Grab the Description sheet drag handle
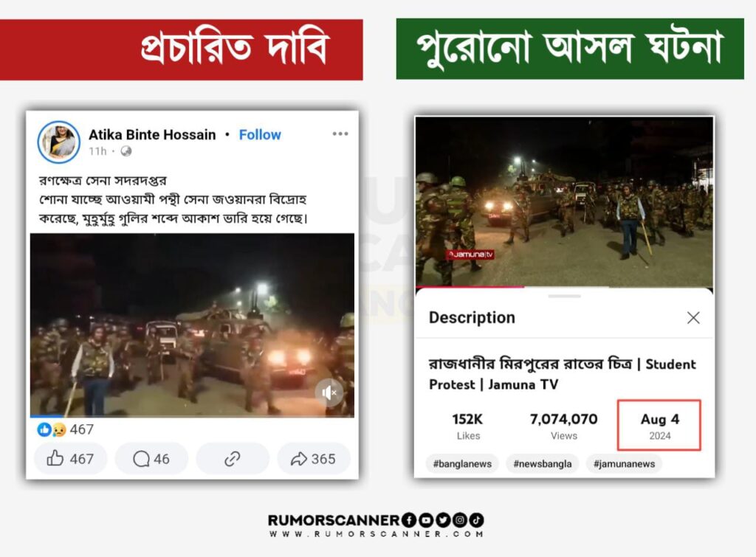 point(564,296)
